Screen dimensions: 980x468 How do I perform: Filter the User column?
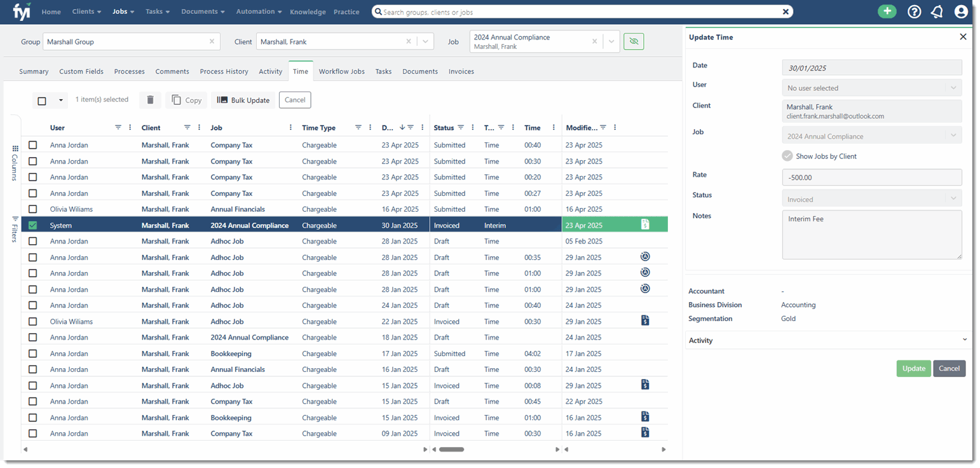click(x=118, y=127)
